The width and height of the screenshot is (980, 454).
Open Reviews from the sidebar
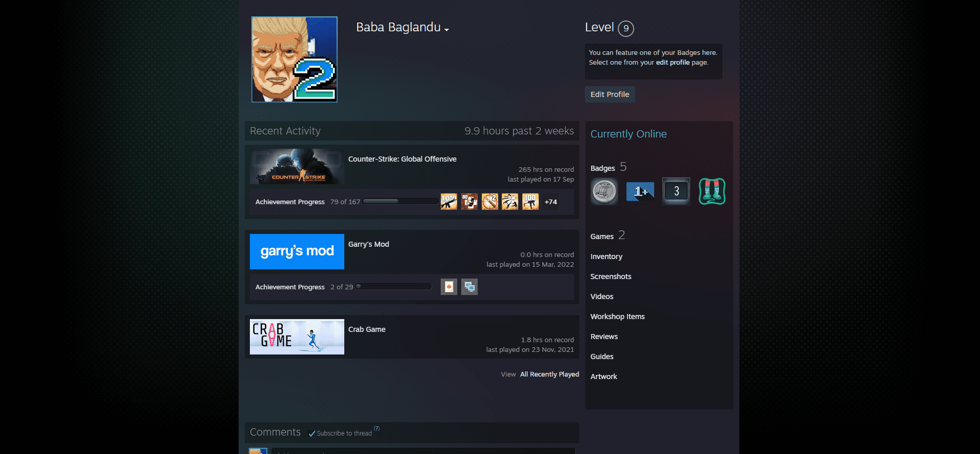point(604,337)
